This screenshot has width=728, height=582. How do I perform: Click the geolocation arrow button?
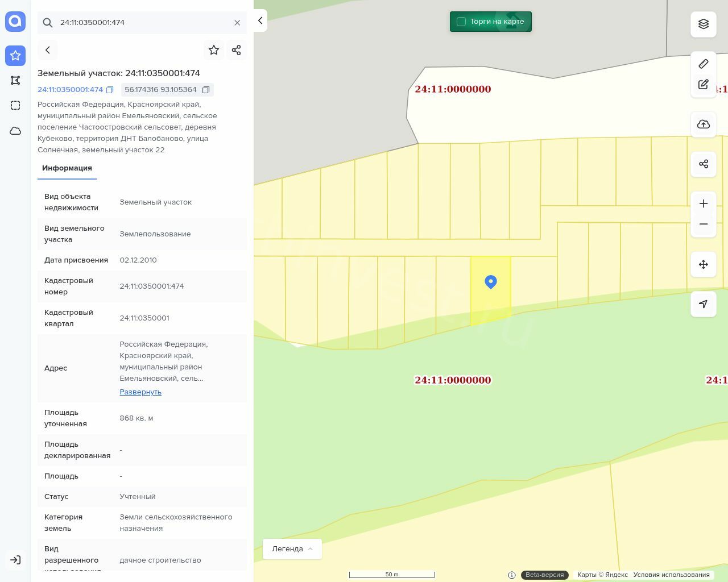(x=703, y=304)
